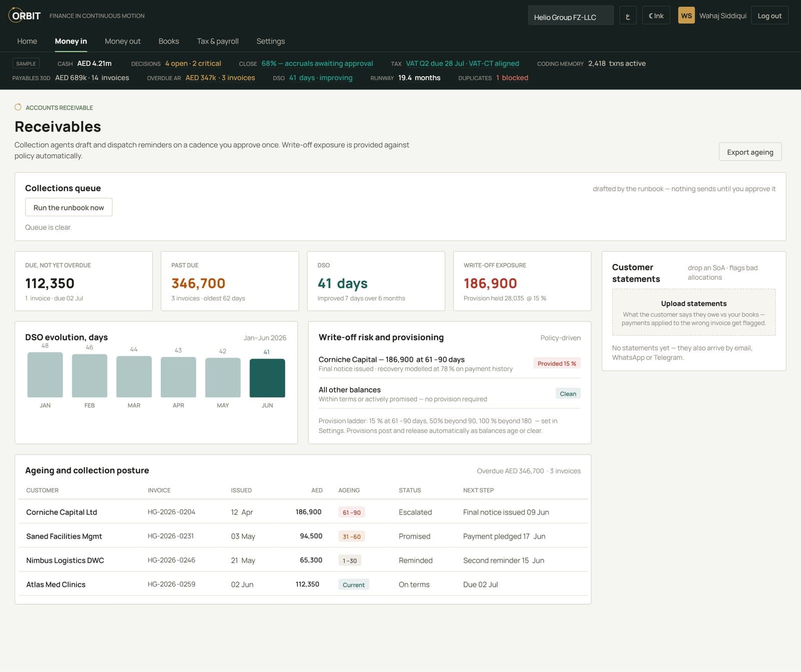The height and width of the screenshot is (672, 801).
Task: Click the Upload statements drop zone
Action: (x=693, y=312)
